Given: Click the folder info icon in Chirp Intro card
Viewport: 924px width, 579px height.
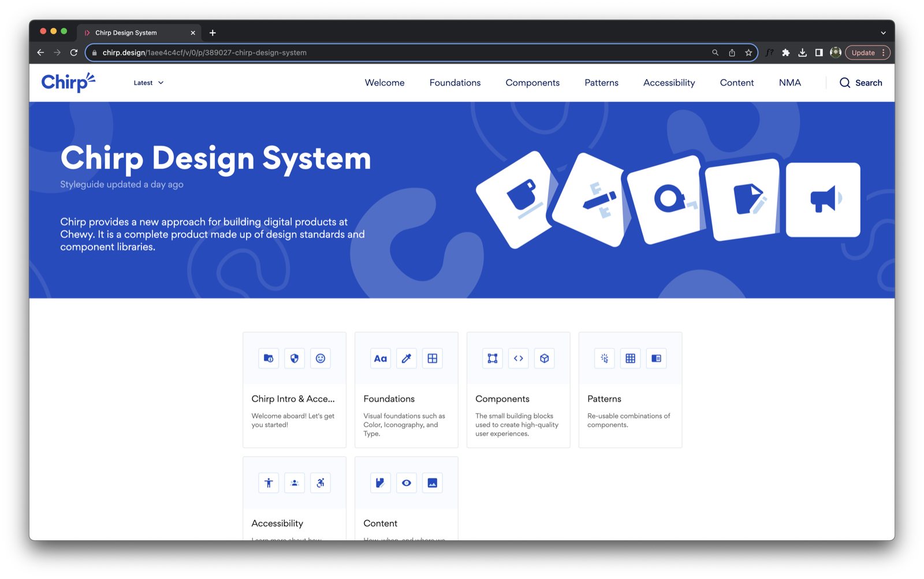Looking at the screenshot, I should click(x=269, y=358).
